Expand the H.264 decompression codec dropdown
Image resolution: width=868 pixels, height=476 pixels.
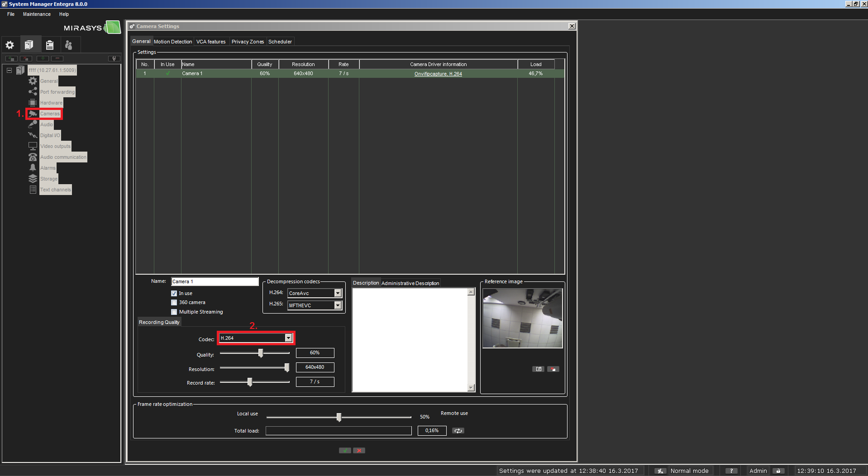(338, 293)
